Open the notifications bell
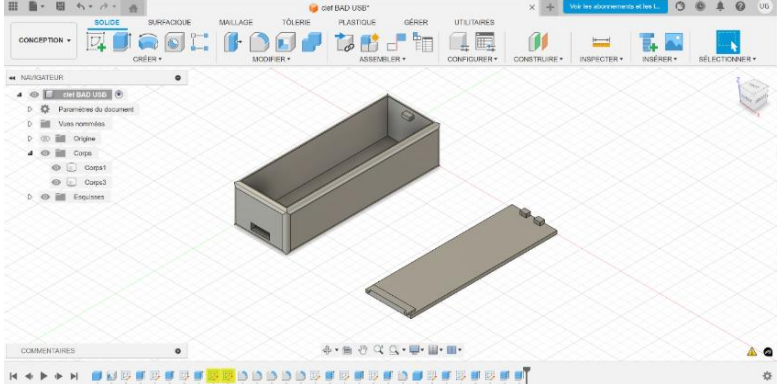Viewport: 779px width, 384px height. tap(720, 7)
